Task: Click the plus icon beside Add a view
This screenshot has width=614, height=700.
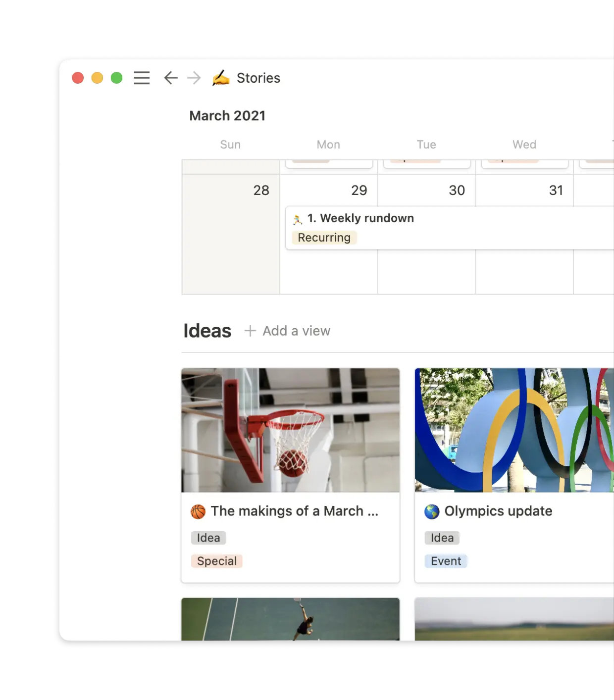Action: click(250, 331)
